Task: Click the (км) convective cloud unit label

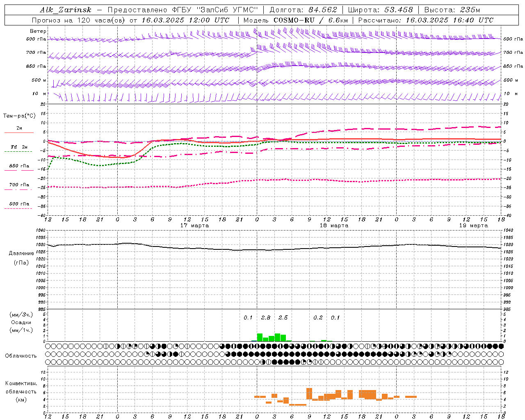Action: pos(21,399)
